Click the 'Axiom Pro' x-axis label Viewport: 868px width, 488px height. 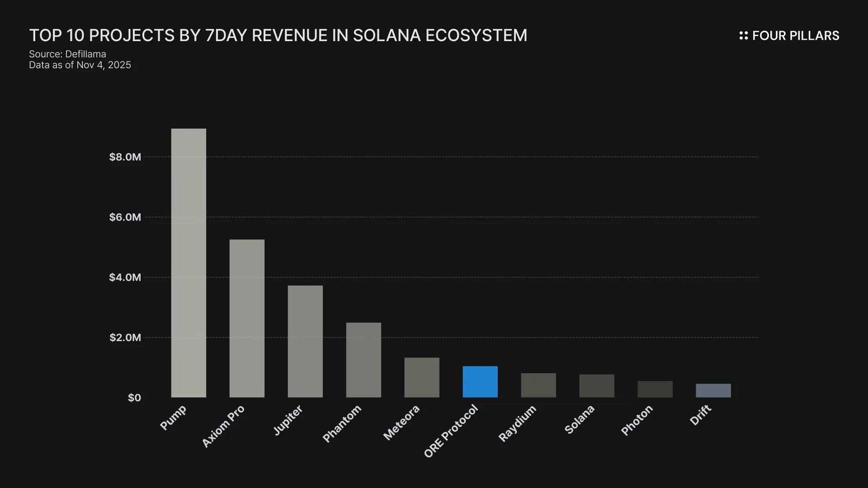click(x=223, y=426)
